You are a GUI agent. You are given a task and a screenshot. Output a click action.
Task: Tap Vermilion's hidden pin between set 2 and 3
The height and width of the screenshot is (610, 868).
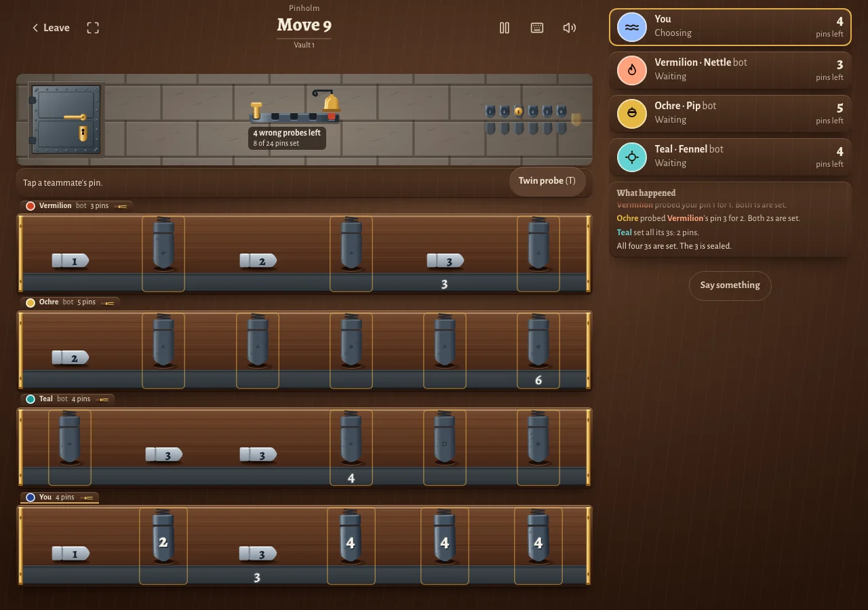tap(351, 254)
